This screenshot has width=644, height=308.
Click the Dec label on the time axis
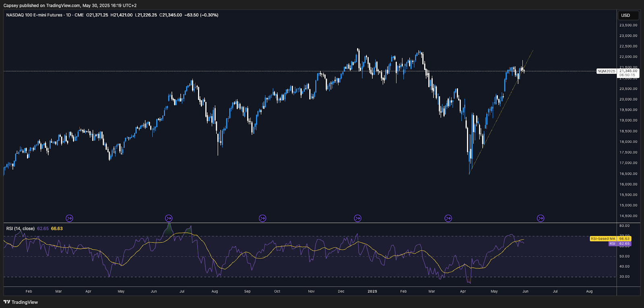click(x=341, y=291)
